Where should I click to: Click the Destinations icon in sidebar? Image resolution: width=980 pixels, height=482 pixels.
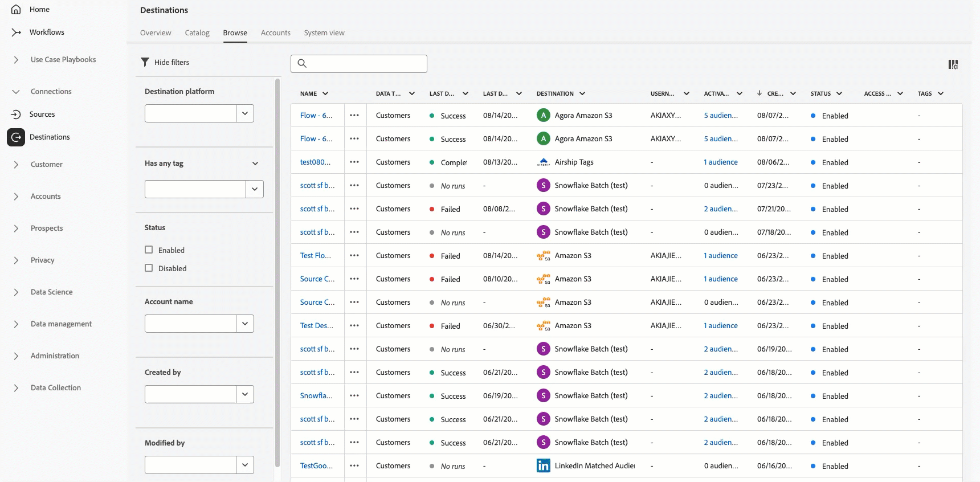coord(16,137)
